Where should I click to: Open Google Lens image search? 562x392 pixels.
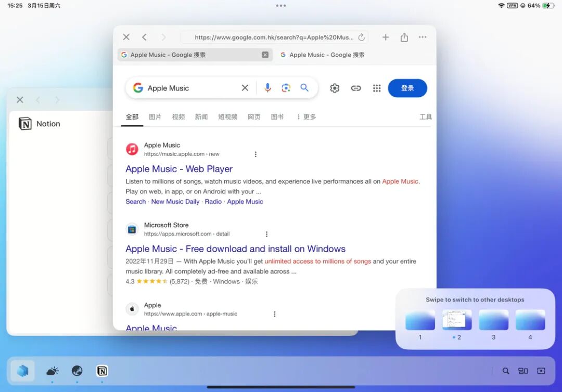[x=286, y=88]
